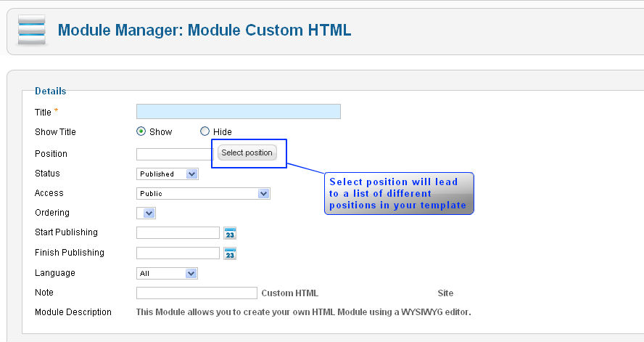The width and height of the screenshot is (644, 342).
Task: Open the Start Publishing calendar picker
Action: (x=230, y=233)
